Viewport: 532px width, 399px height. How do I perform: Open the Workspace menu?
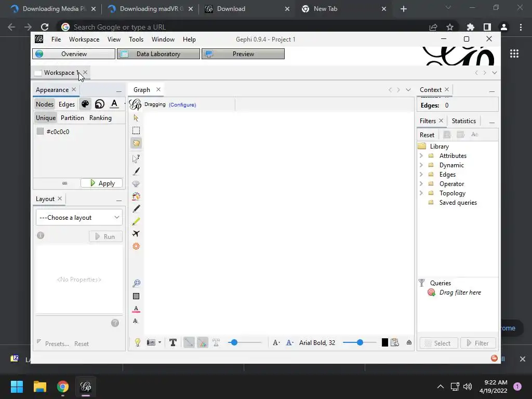tap(84, 39)
